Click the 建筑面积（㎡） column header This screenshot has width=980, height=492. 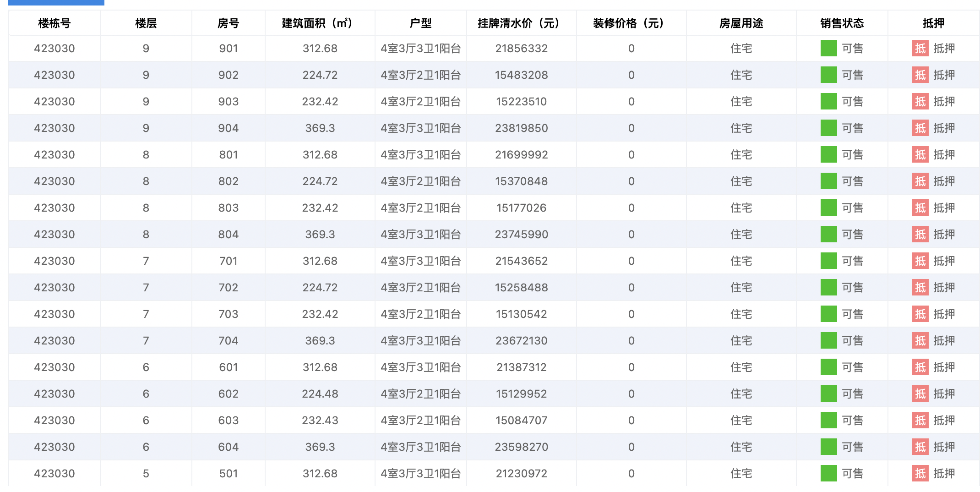pos(320,23)
